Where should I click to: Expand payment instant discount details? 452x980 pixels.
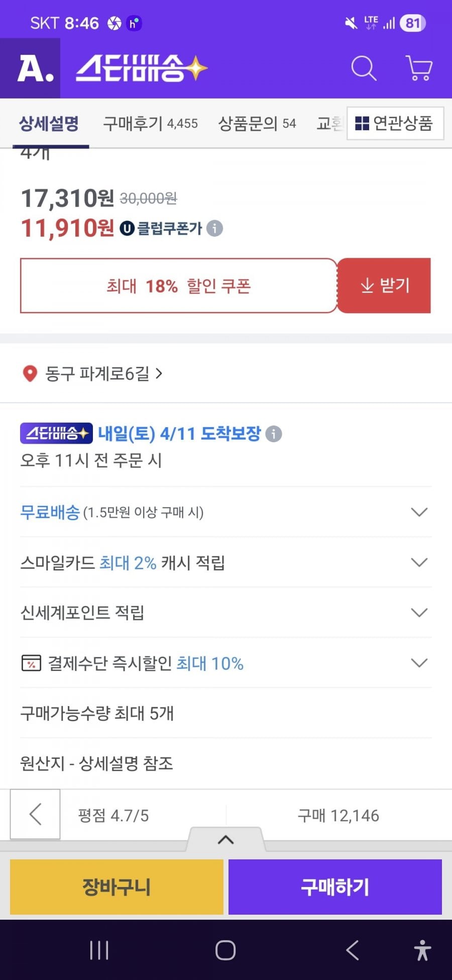[419, 663]
